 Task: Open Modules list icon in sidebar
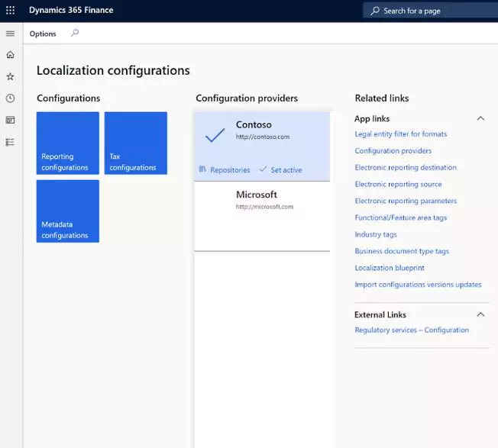coord(10,142)
